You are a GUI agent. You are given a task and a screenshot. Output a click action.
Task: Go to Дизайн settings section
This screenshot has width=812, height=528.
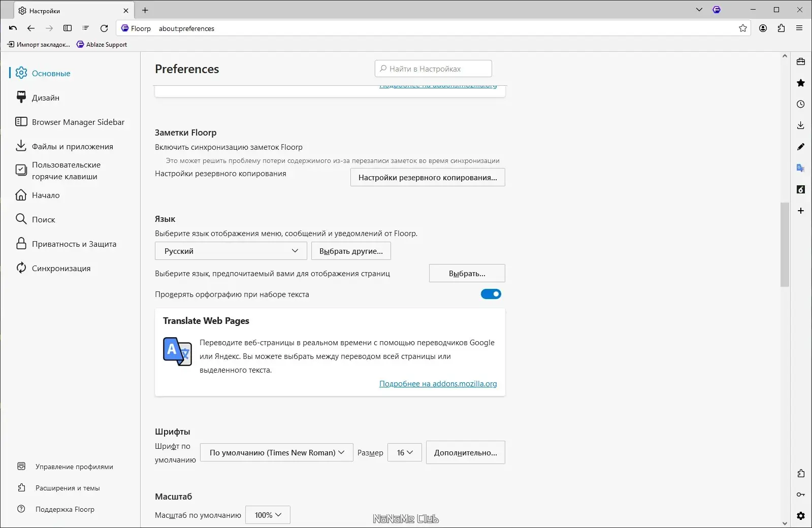tap(46, 98)
